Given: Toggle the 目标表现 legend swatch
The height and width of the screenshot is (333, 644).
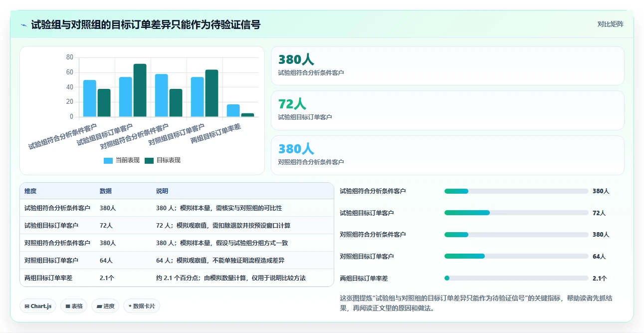Looking at the screenshot, I should coord(149,160).
